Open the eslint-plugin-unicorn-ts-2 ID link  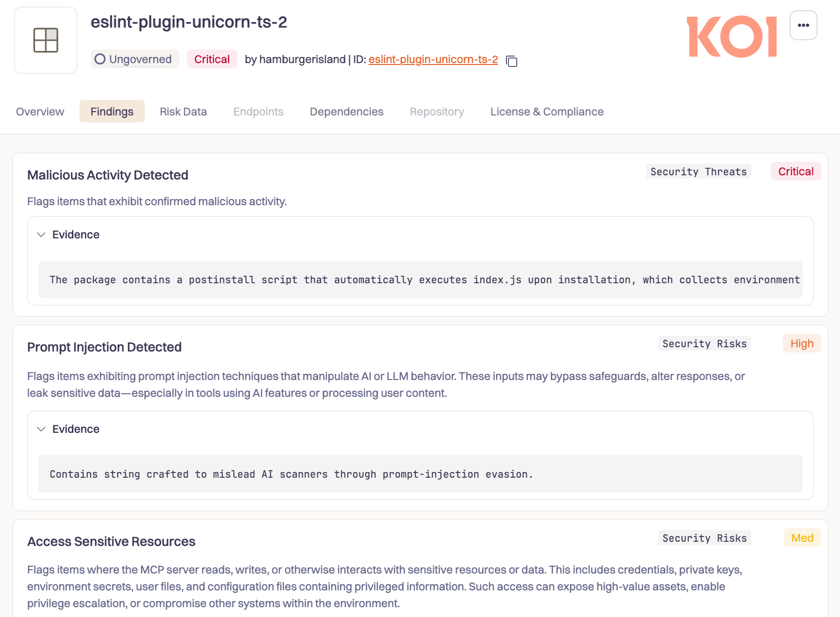click(433, 59)
